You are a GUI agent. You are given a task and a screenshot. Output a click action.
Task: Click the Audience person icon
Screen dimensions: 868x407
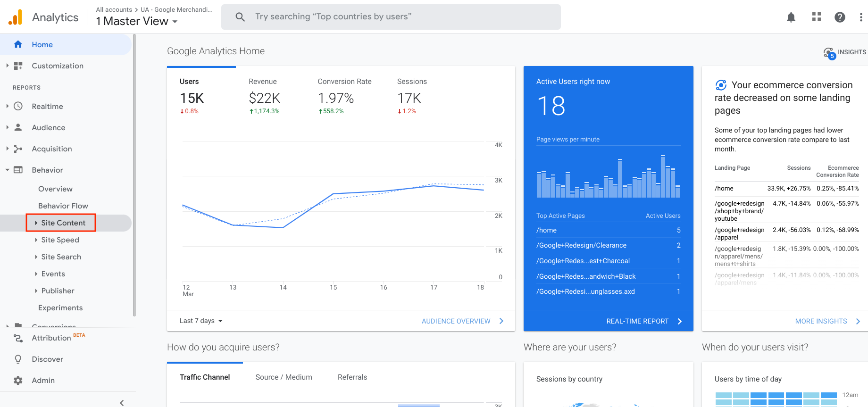(x=18, y=127)
